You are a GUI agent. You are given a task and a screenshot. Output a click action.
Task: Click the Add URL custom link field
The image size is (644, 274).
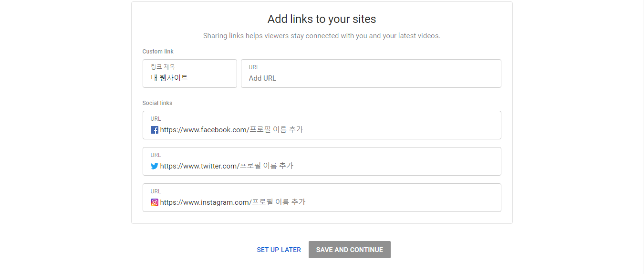371,78
